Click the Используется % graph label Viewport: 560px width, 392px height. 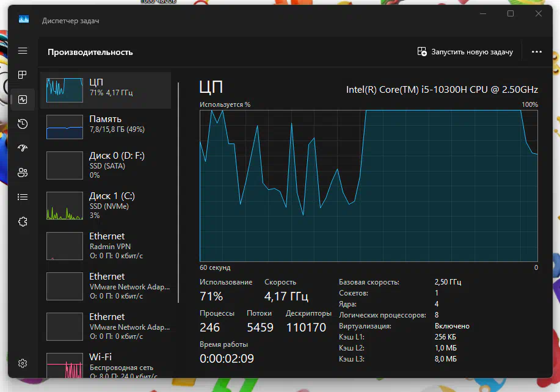225,104
